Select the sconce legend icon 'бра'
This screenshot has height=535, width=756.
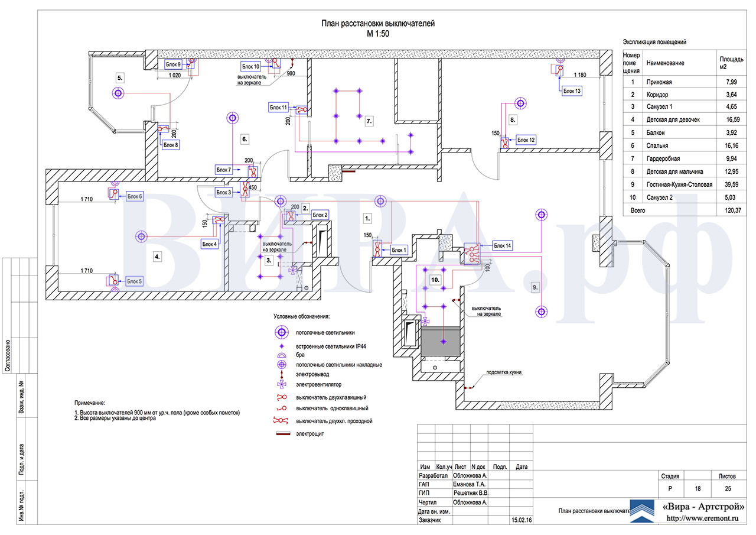coord(282,355)
